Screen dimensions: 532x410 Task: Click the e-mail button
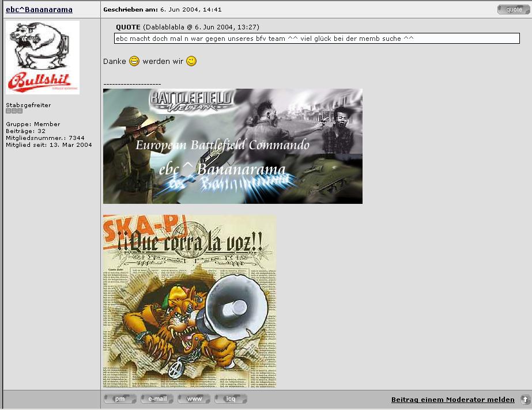(157, 399)
